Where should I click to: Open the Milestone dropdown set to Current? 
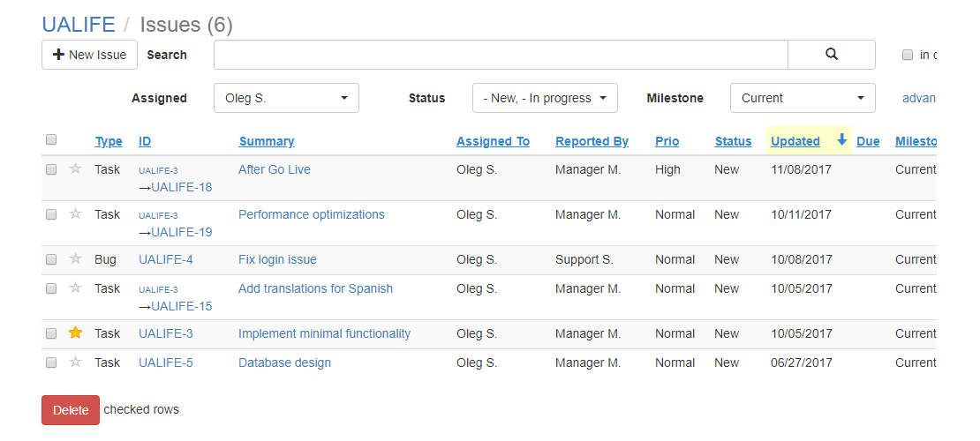[802, 98]
